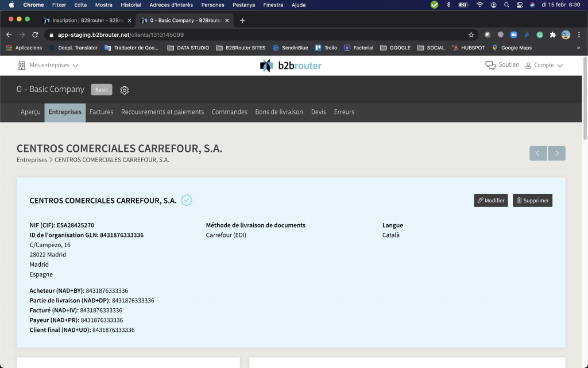Open the Trello bookmark
588x368 pixels.
coord(326,48)
